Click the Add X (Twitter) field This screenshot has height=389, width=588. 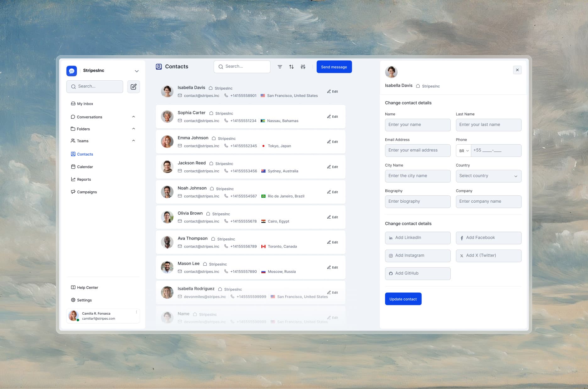coord(489,256)
